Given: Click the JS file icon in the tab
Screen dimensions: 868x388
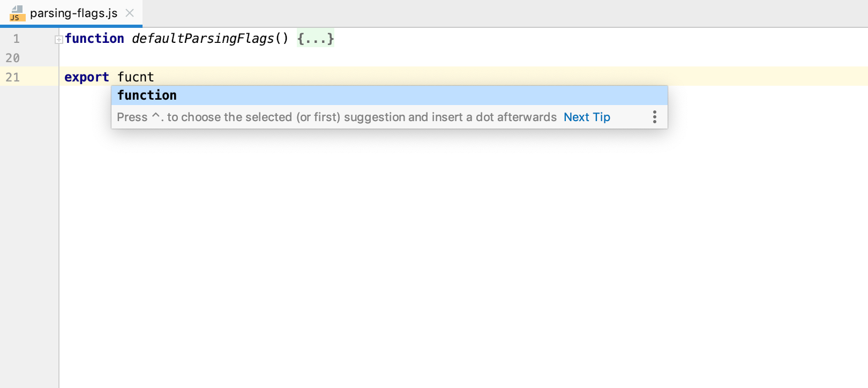Looking at the screenshot, I should 17,13.
